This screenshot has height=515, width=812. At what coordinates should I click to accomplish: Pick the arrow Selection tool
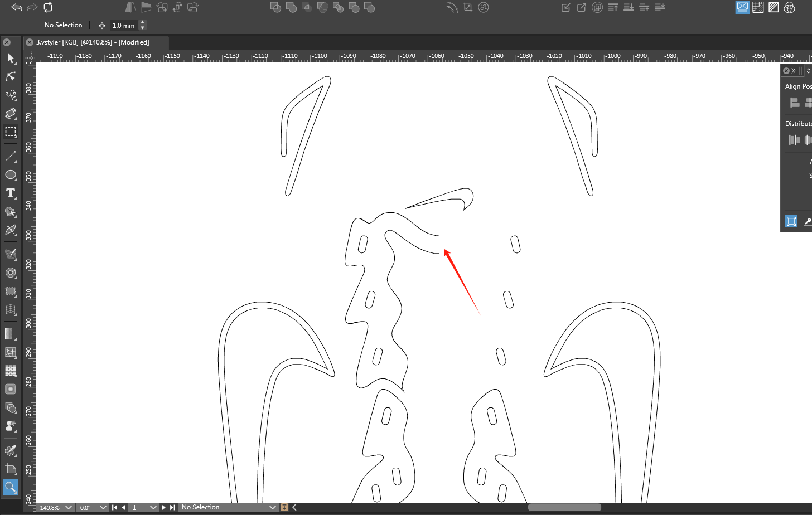point(11,59)
